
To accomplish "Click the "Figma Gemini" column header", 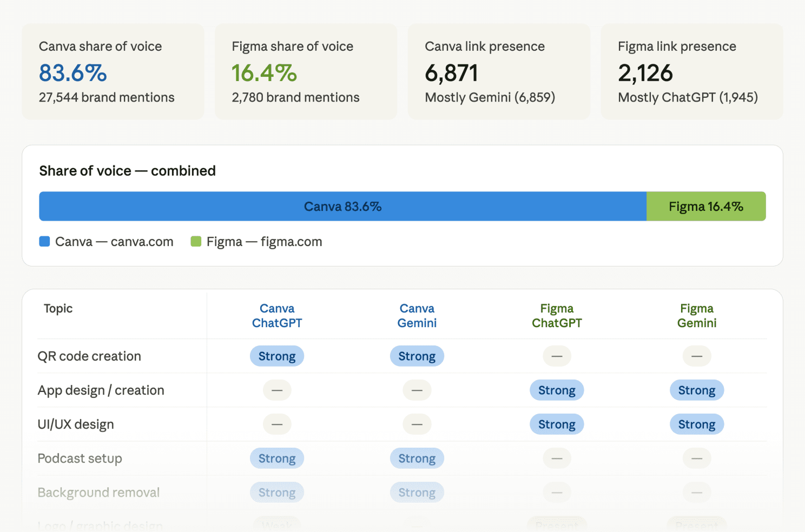I will pyautogui.click(x=697, y=316).
